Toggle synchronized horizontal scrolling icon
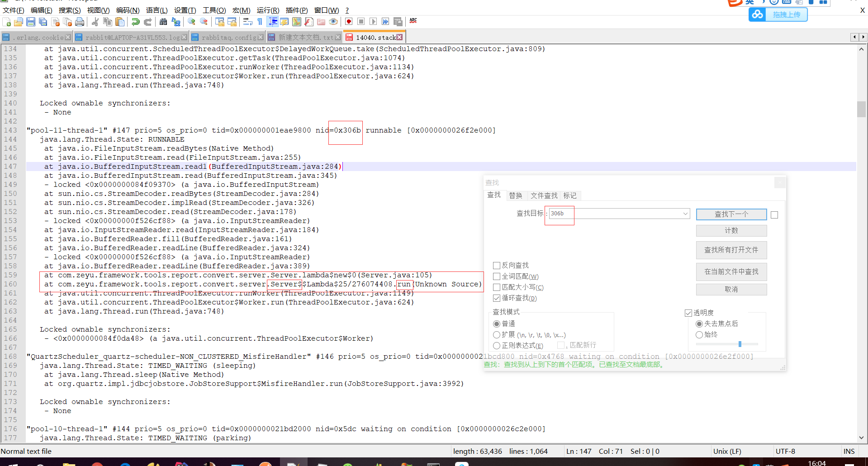Viewport: 868px width, 466px height. [232, 22]
